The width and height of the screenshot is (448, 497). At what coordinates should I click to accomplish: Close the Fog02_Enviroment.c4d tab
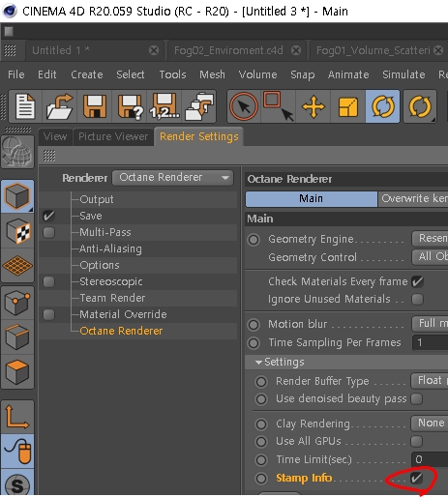(x=296, y=50)
